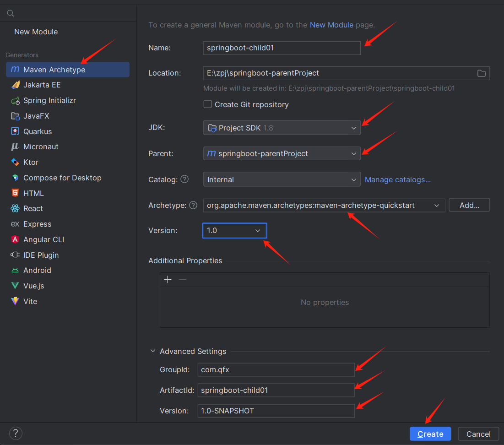This screenshot has height=445, width=504.
Task: Click the Name text field
Action: point(282,48)
